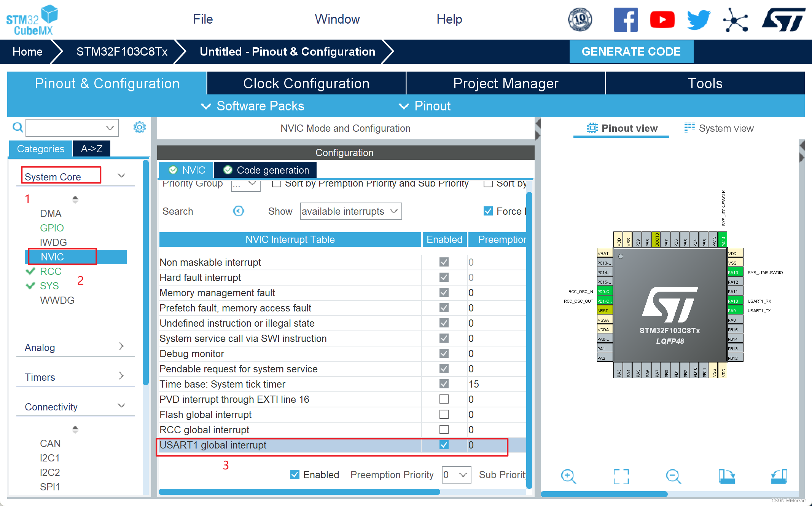Open the Show available interrupts dropdown
This screenshot has height=506, width=812.
[351, 211]
